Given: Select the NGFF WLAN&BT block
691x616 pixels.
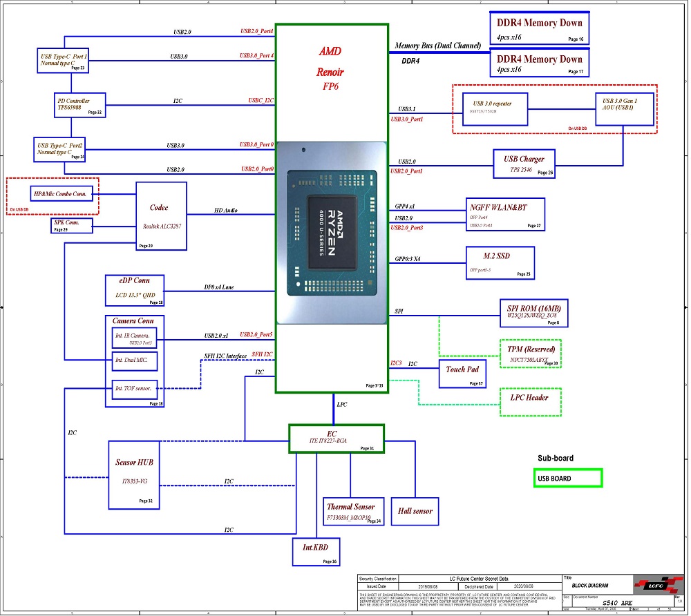Looking at the screenshot, I should 507,215.
